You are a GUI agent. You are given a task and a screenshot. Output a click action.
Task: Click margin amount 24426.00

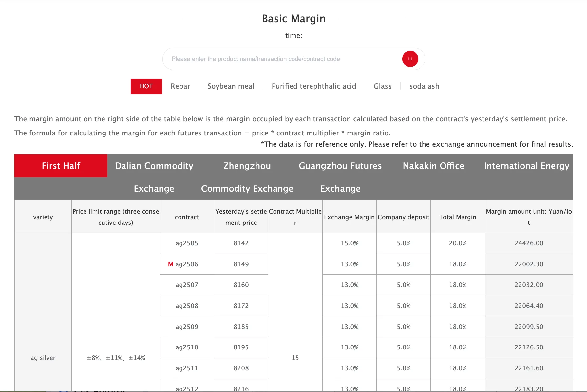529,243
